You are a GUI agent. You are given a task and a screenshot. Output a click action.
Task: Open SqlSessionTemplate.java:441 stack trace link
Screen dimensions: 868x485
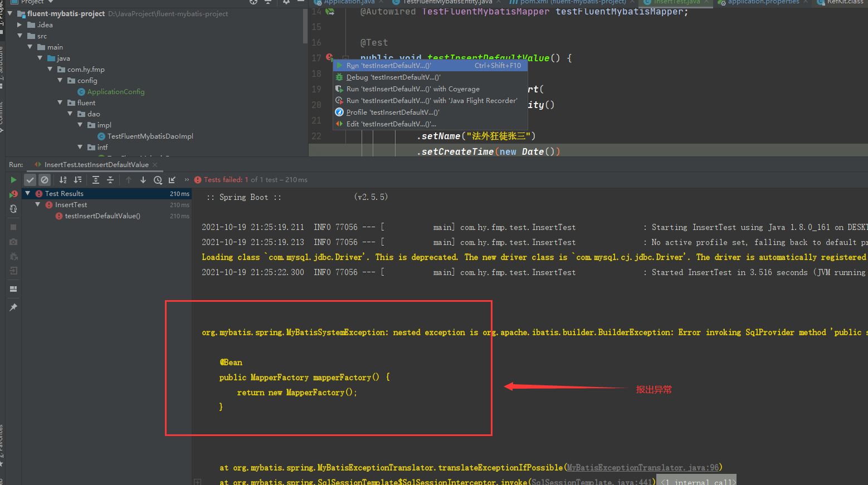point(591,482)
